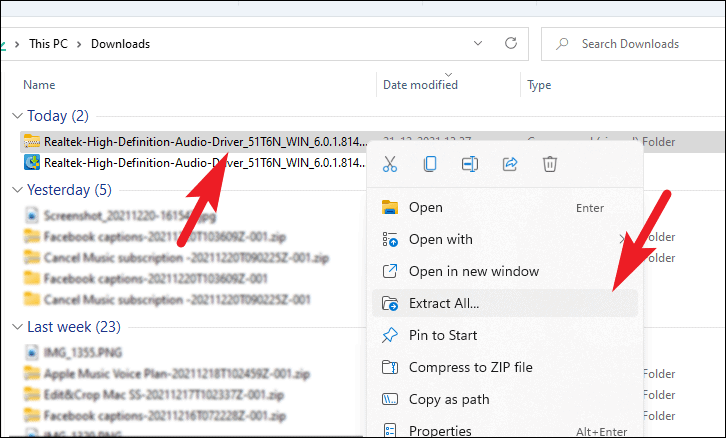Choose Open from the context menu
The height and width of the screenshot is (438, 726).
click(x=505, y=207)
